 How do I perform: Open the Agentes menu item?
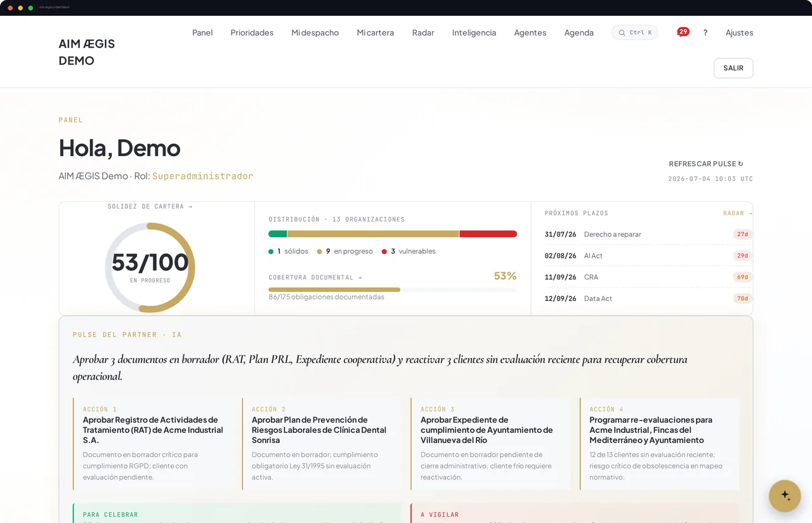pos(530,32)
